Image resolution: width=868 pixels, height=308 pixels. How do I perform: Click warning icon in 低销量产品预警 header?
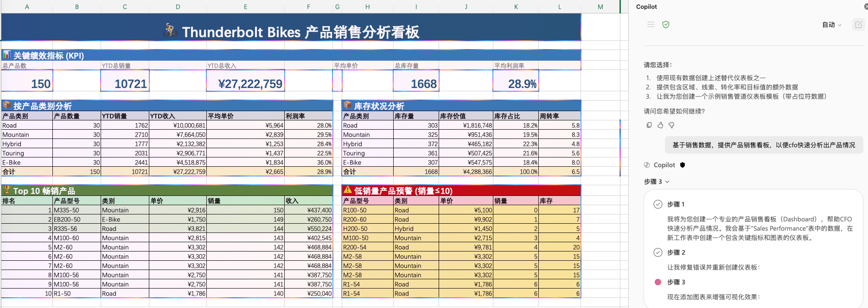point(347,190)
